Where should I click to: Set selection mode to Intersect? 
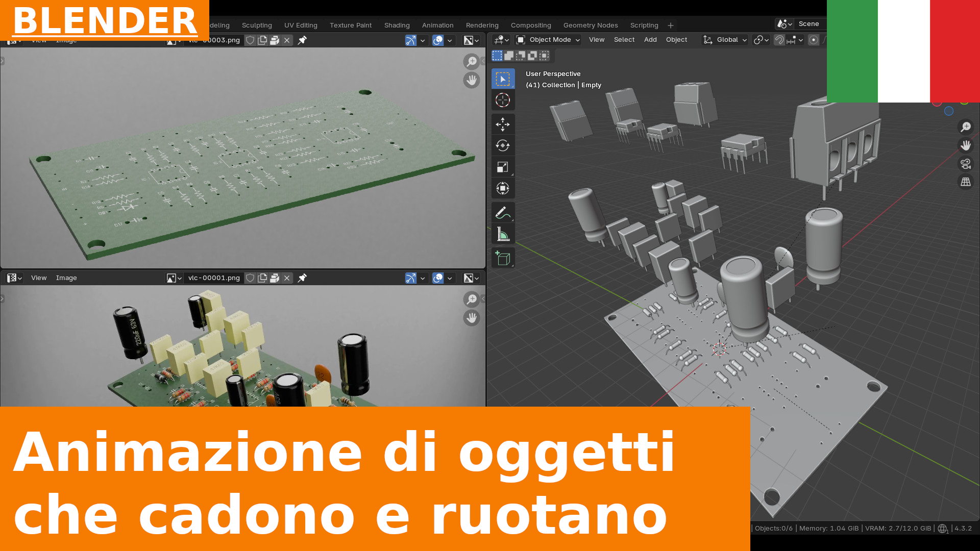(544, 56)
